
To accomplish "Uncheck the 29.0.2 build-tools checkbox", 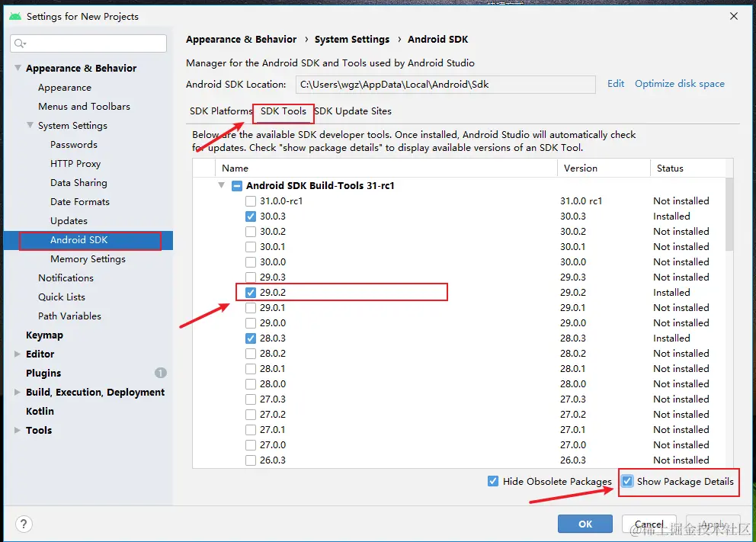I will [251, 293].
